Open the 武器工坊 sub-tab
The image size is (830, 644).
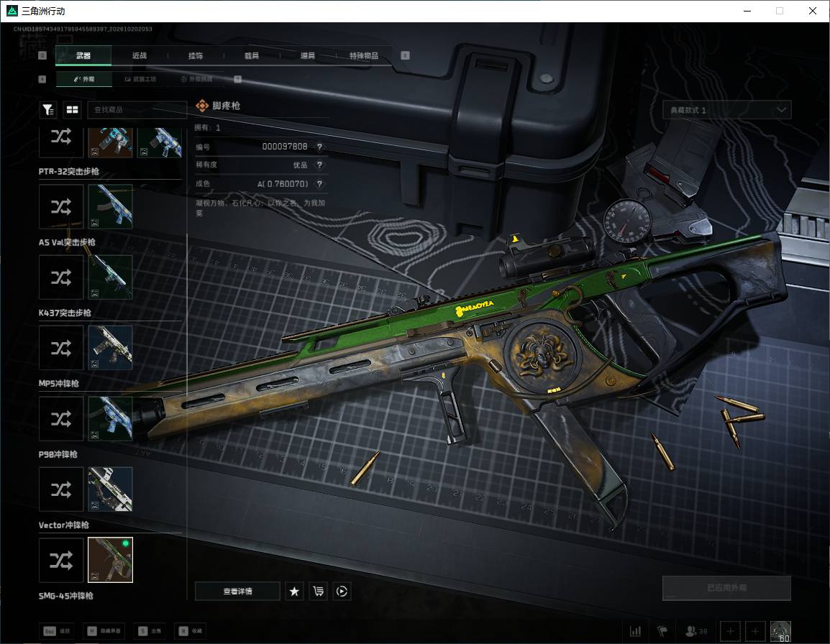(x=140, y=79)
